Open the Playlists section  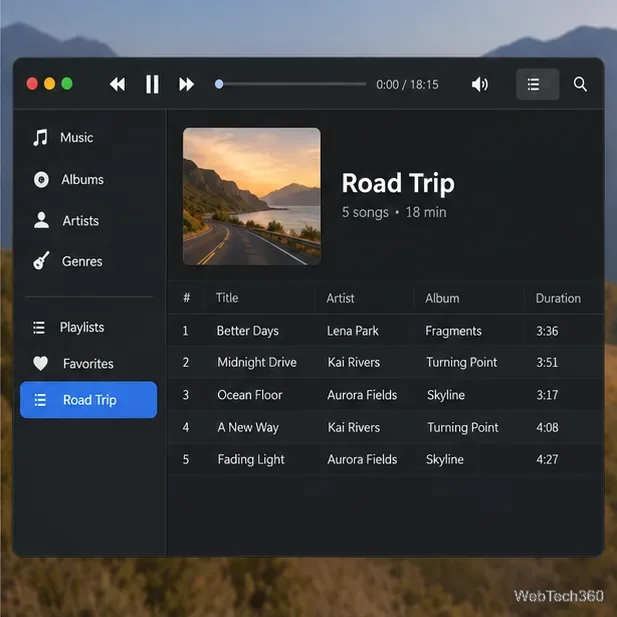coord(82,327)
